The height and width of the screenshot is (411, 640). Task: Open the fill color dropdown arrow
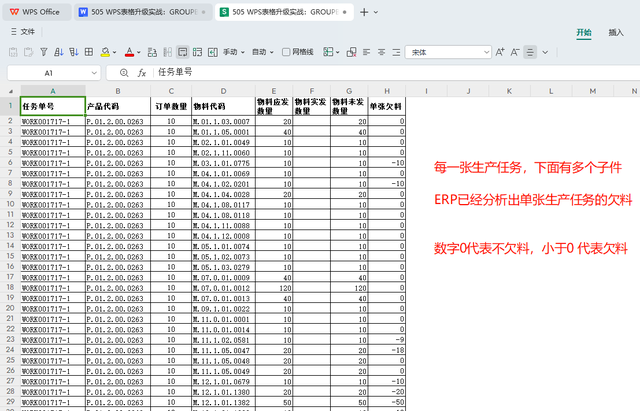115,52
